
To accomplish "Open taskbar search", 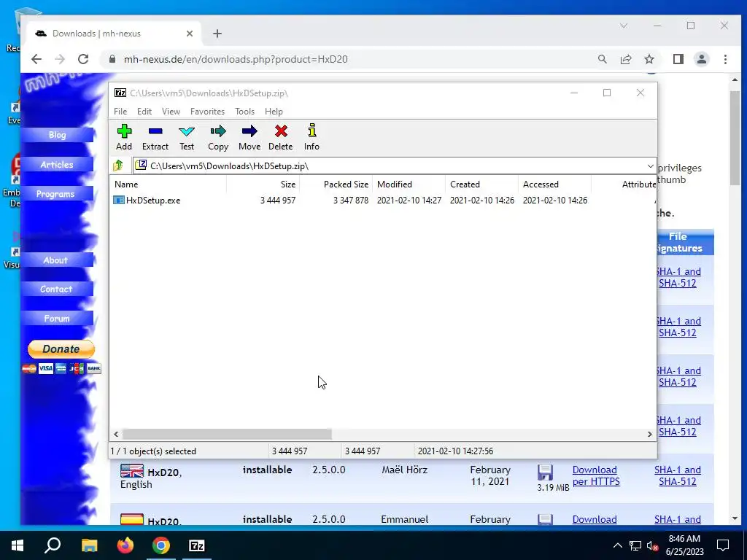I will [53, 545].
